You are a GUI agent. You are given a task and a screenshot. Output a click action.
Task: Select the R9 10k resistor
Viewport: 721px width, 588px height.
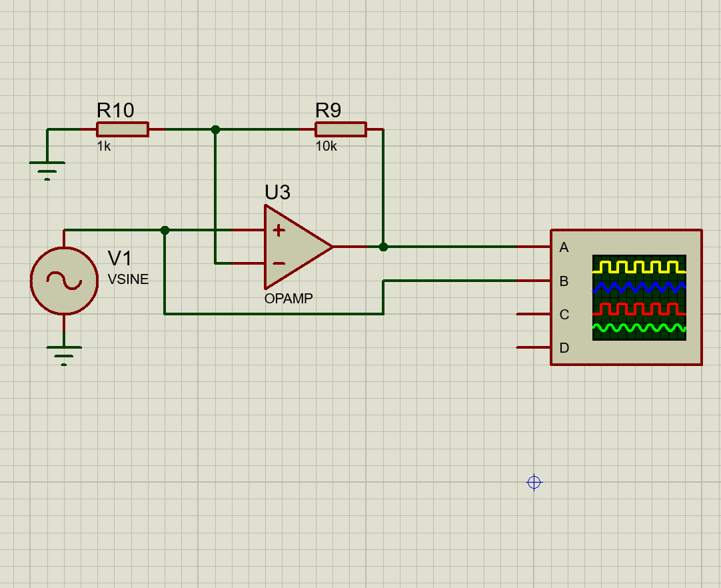click(341, 129)
